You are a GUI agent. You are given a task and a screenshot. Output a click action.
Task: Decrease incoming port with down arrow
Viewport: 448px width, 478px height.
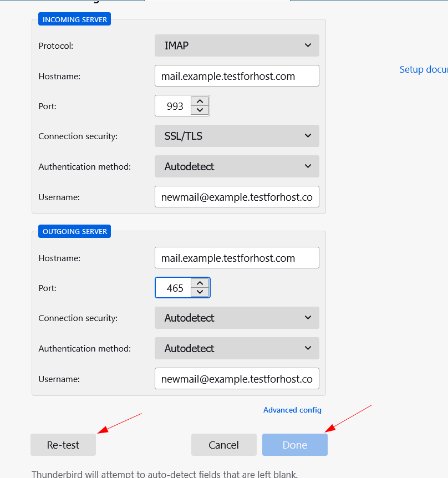[200, 110]
